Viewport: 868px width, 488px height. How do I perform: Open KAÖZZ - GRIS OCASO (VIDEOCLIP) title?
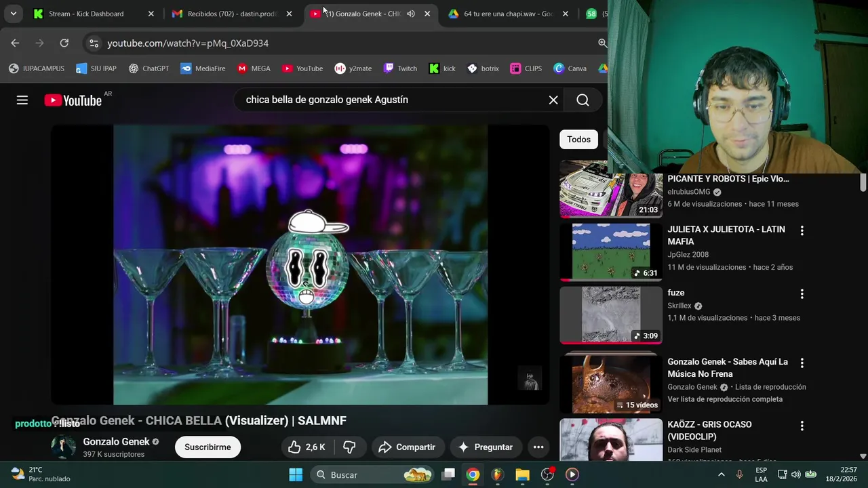(x=709, y=430)
